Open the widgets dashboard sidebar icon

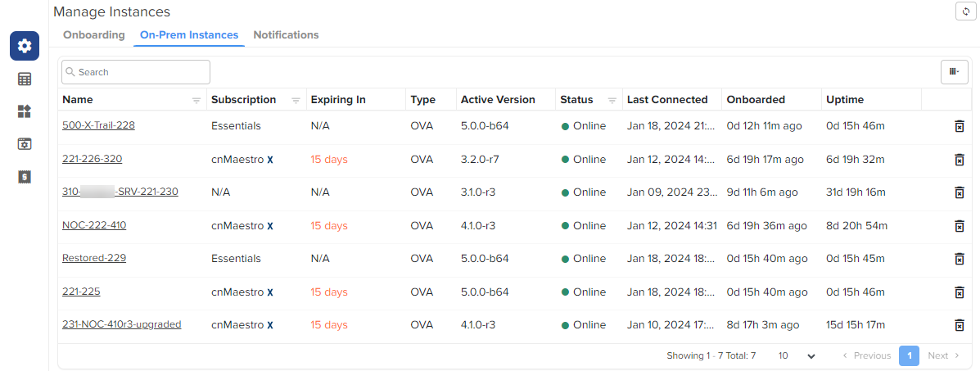pyautogui.click(x=25, y=111)
